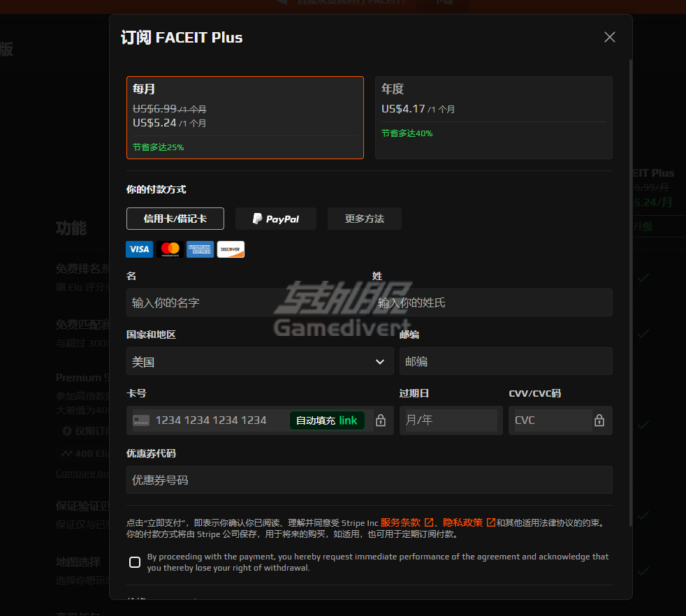Click the lock icon beside the CVC field
The height and width of the screenshot is (616, 686).
599,420
